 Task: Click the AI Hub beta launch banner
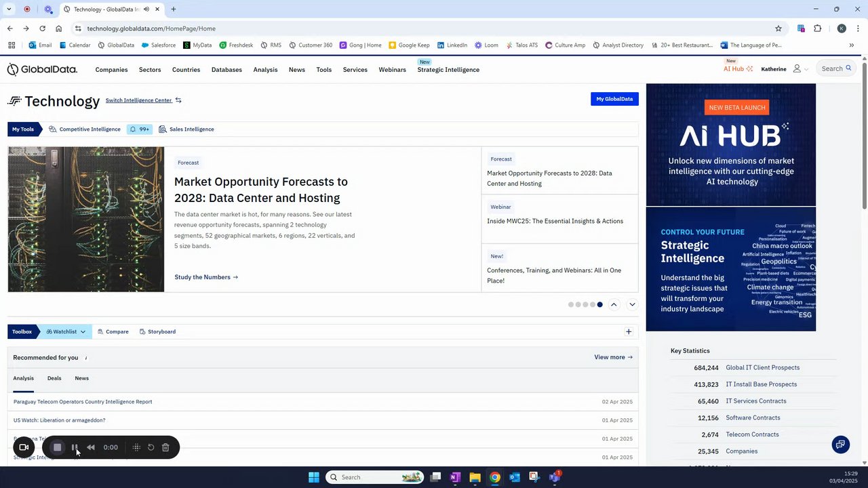tap(730, 144)
